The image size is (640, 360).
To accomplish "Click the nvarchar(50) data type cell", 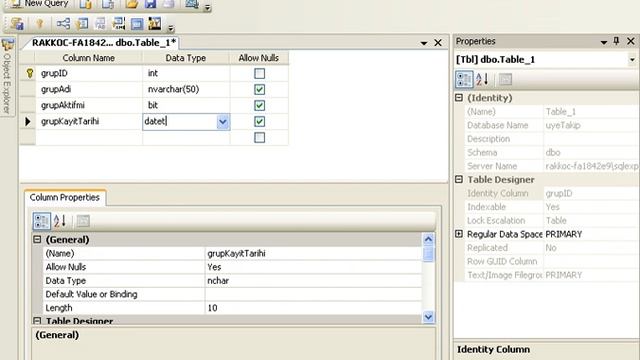I will (186, 89).
